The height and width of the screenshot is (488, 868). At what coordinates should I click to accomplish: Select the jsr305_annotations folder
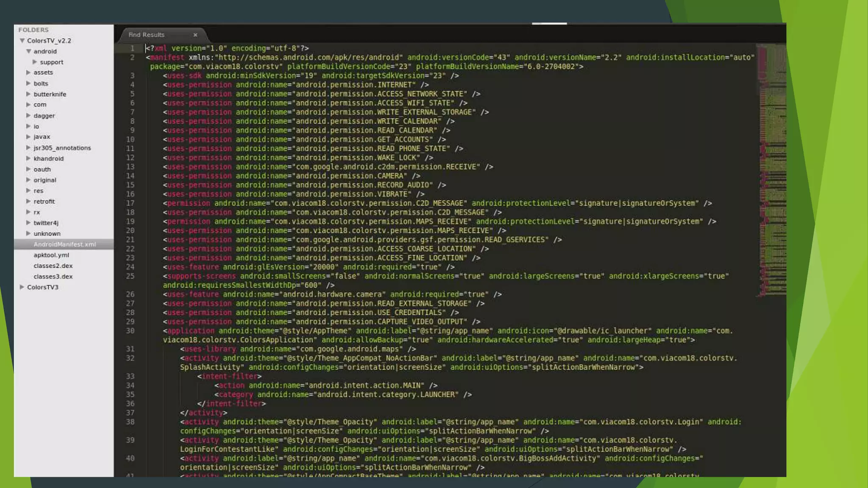point(62,148)
